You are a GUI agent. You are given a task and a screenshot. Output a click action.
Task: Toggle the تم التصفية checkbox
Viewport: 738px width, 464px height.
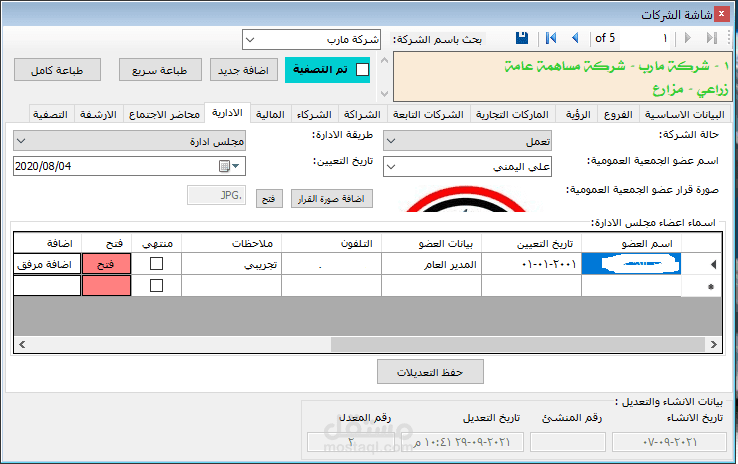coord(362,70)
